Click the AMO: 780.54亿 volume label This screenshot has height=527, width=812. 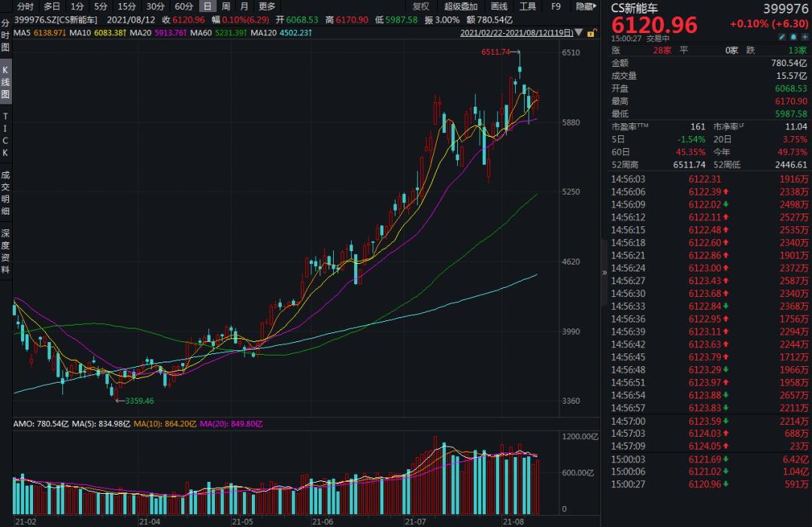click(x=41, y=424)
